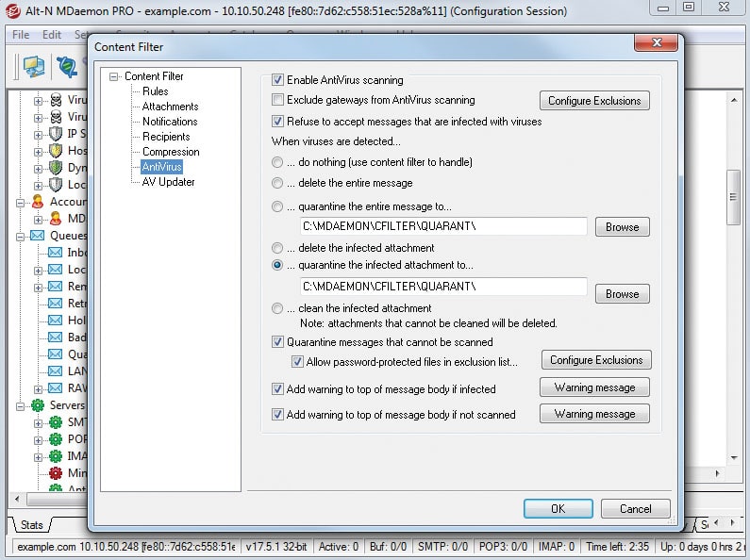Viewport: 750px width, 560px height.
Task: Open the File menu
Action: point(21,35)
